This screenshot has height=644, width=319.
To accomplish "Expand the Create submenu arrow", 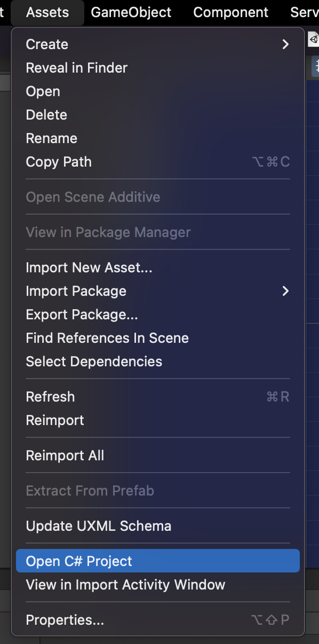I will coord(285,44).
